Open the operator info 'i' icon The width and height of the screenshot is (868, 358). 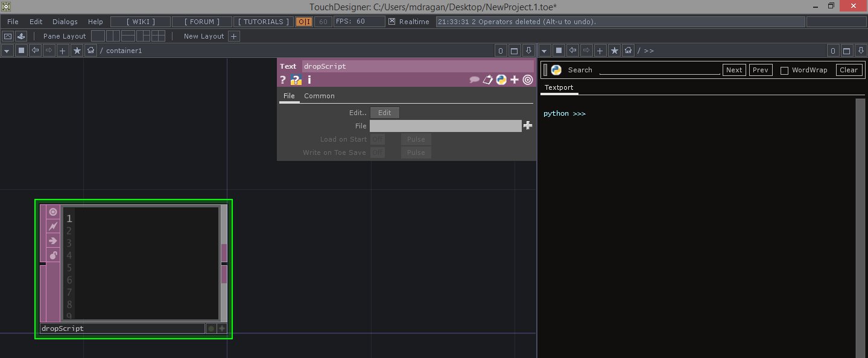[309, 80]
